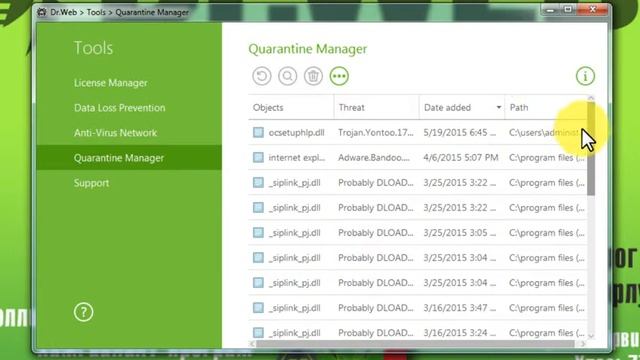Tick checkbox for internet expl... row
Viewport: 640px width, 360px height.
[x=258, y=158]
